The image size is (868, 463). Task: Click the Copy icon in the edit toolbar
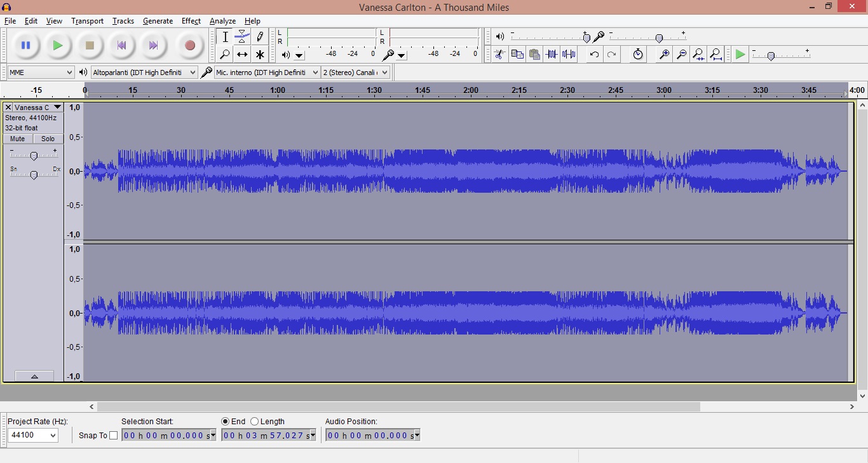[517, 55]
